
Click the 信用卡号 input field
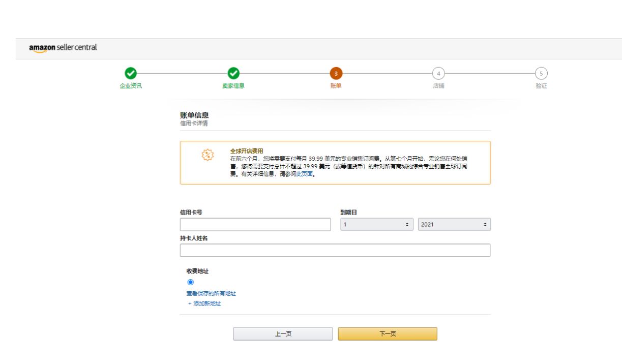(257, 224)
